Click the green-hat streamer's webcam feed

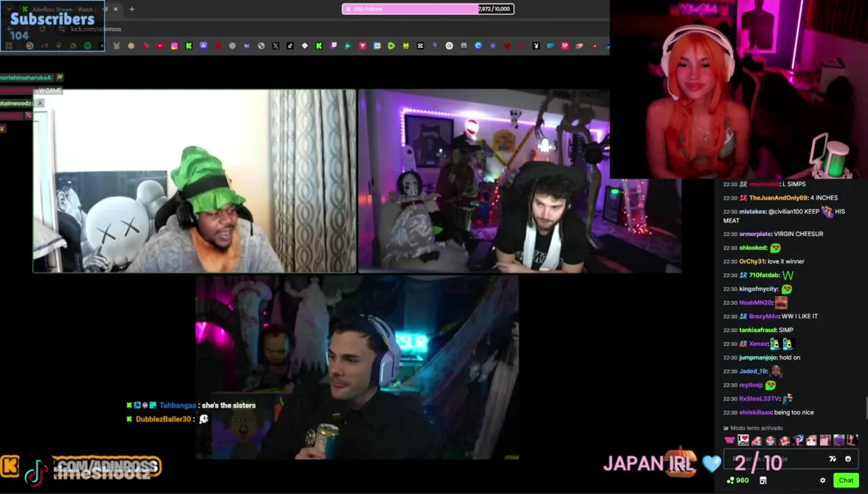click(194, 181)
